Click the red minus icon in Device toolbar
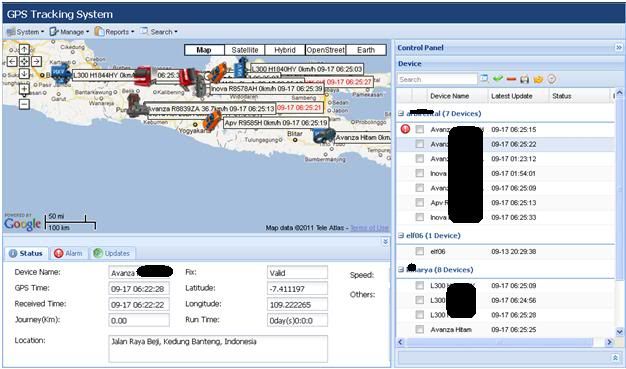 point(511,79)
